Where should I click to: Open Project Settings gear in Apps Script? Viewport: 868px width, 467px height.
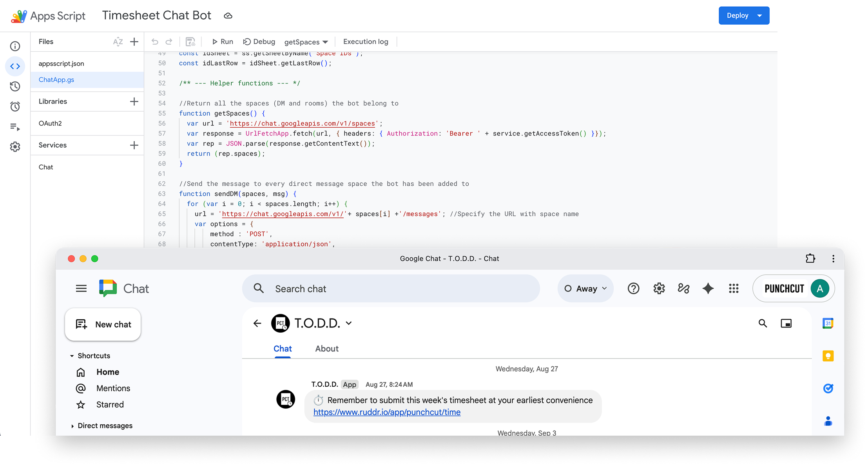pyautogui.click(x=15, y=147)
